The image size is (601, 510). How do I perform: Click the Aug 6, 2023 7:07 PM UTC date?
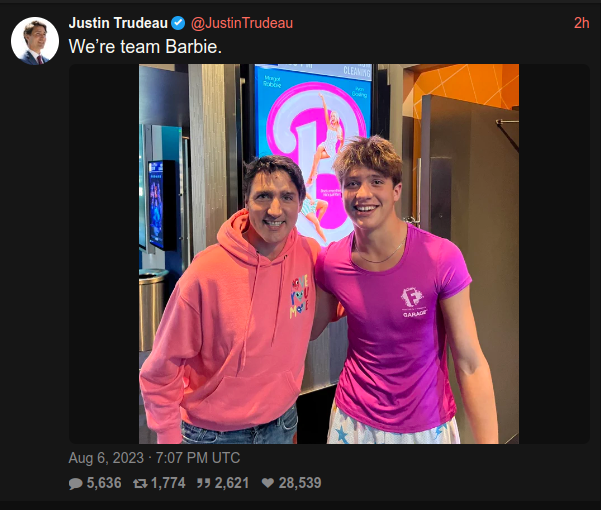[154, 458]
